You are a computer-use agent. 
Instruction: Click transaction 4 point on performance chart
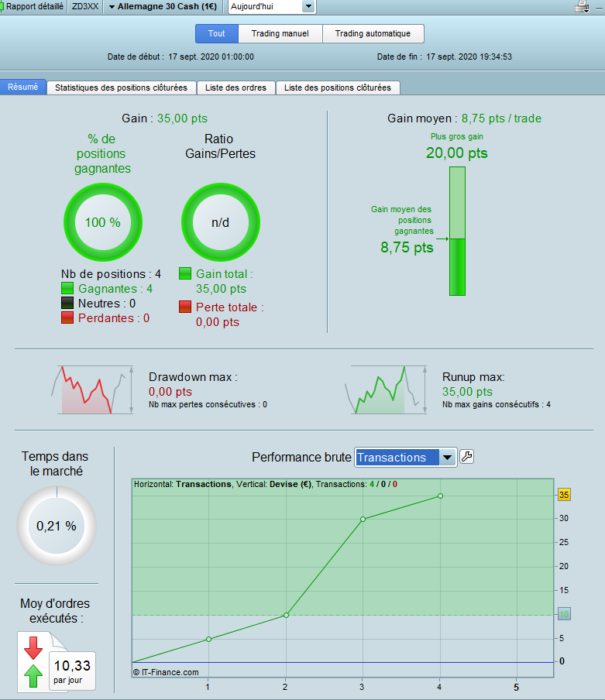pyautogui.click(x=440, y=496)
